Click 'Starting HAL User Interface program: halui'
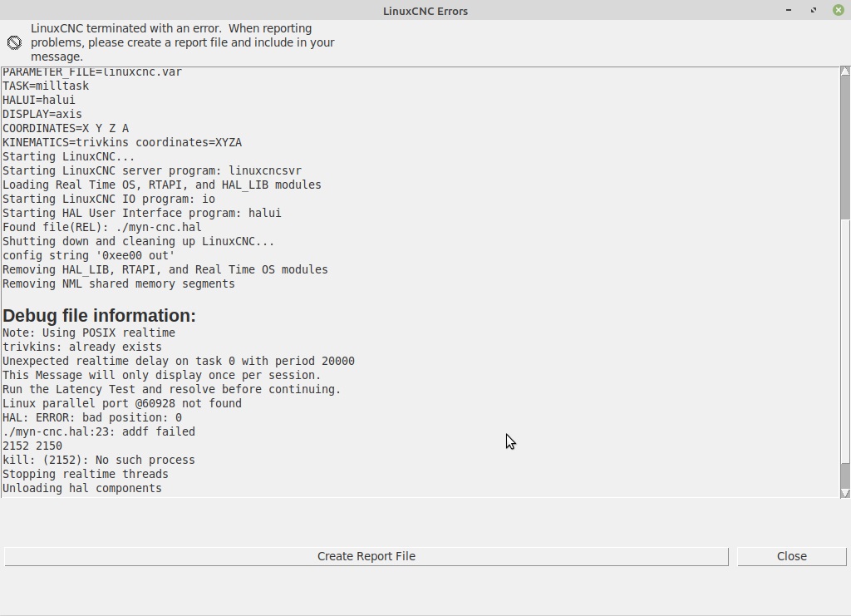The width and height of the screenshot is (851, 616). tap(141, 213)
